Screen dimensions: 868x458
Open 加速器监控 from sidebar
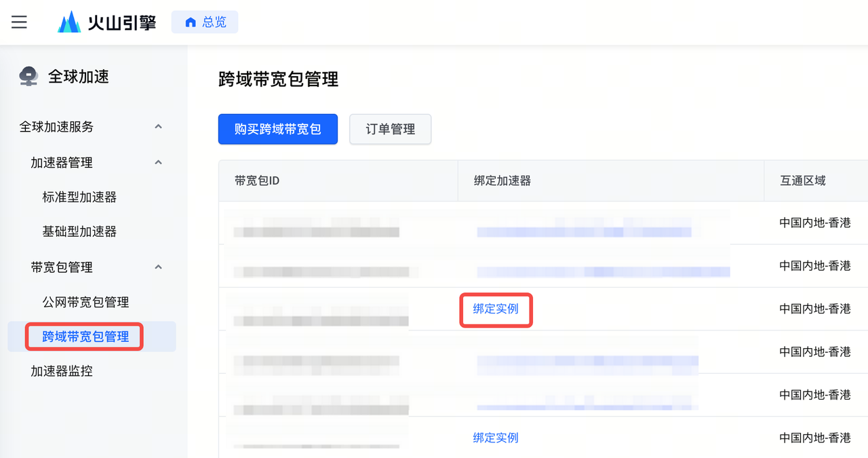[x=61, y=371]
